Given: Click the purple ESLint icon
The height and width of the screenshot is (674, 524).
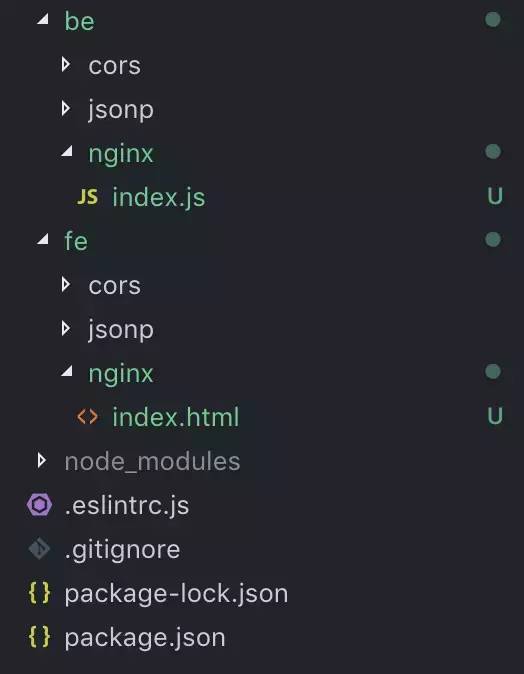Looking at the screenshot, I should click(39, 505).
